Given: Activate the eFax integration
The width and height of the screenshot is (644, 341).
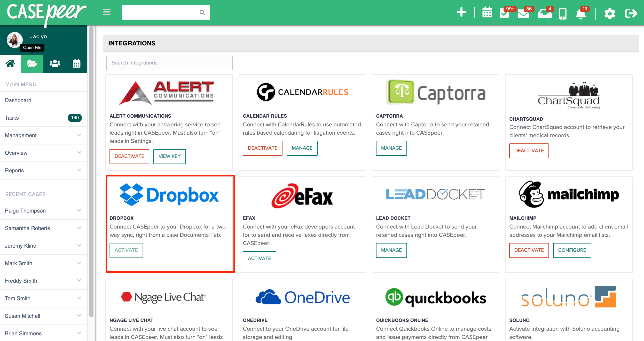Looking at the screenshot, I should click(x=260, y=258).
